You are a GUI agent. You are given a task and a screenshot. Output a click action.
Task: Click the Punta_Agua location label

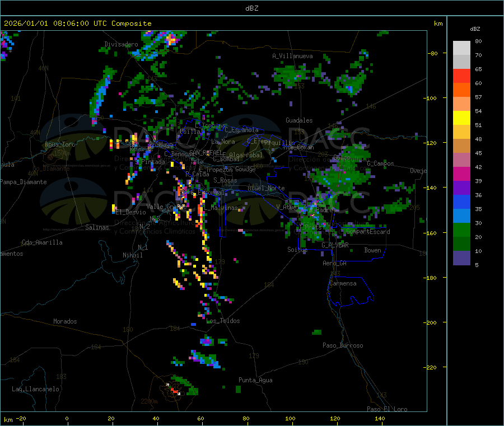tap(255, 380)
